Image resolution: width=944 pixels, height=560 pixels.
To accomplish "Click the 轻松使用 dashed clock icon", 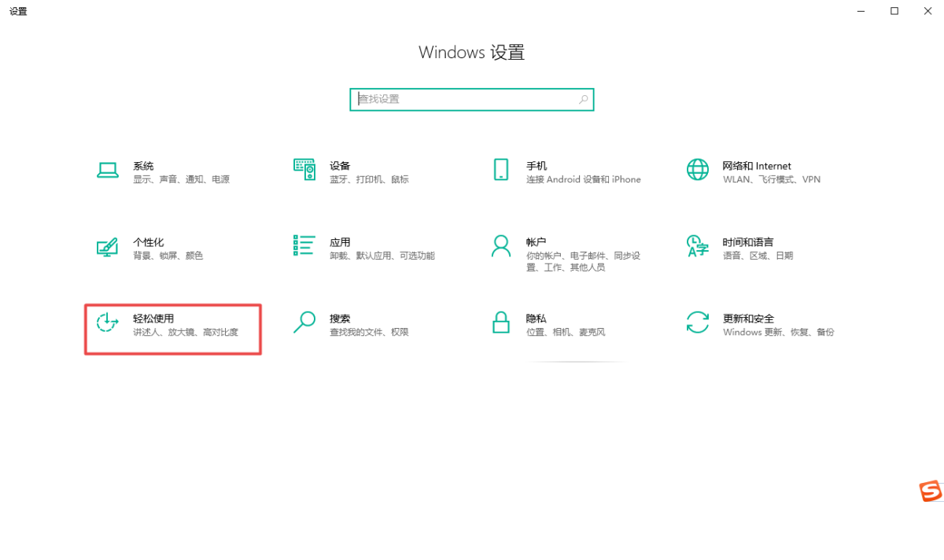I will tap(107, 322).
